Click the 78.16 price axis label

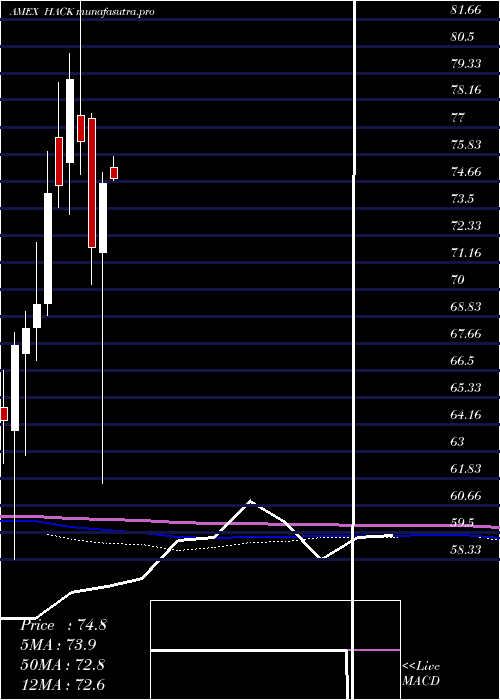[x=466, y=90]
